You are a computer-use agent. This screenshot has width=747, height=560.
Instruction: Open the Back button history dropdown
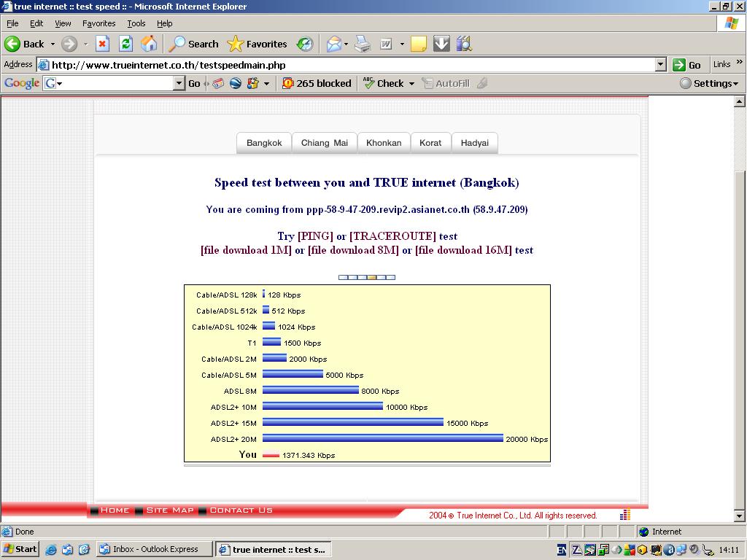tap(53, 44)
